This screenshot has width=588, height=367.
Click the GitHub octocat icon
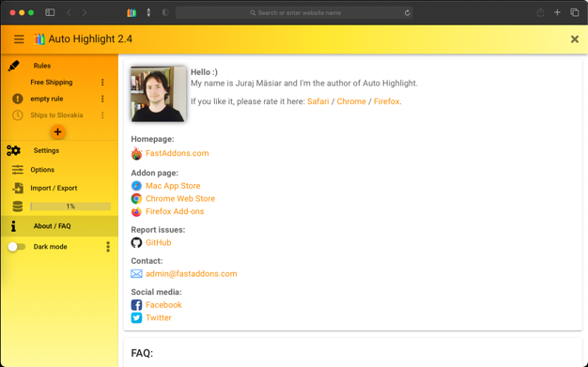tap(136, 242)
